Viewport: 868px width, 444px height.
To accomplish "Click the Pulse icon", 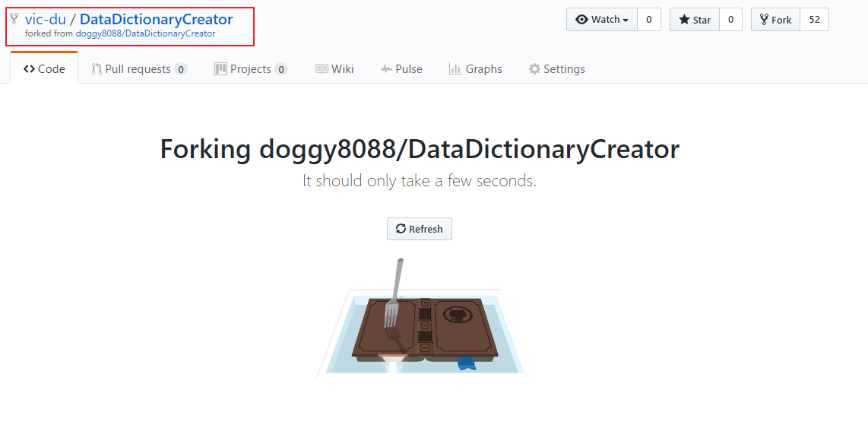I will pos(386,68).
